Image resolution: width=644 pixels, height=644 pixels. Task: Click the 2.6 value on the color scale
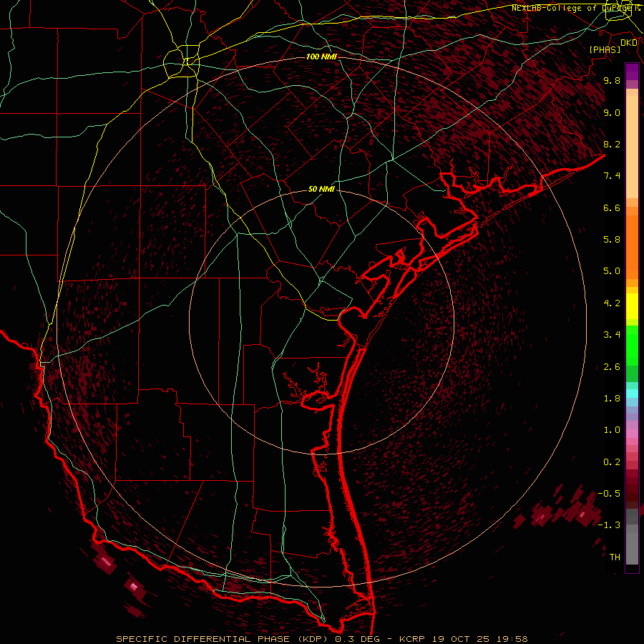tap(612, 367)
